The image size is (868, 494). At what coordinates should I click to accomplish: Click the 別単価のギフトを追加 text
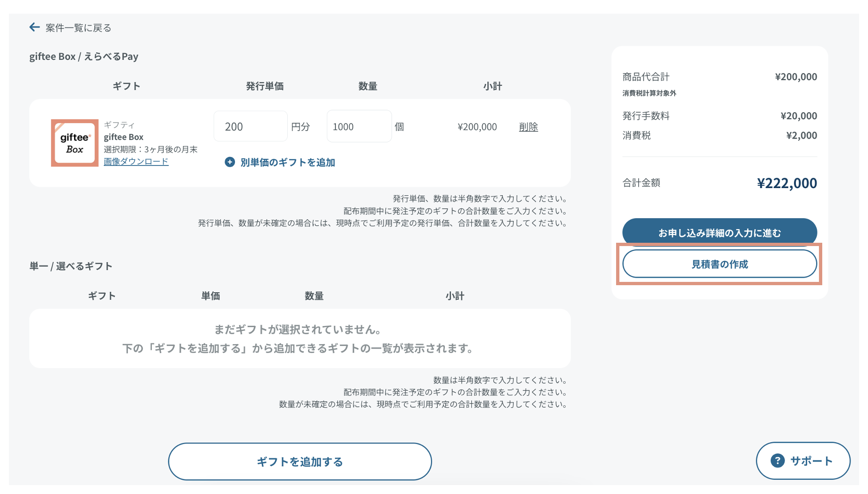[287, 162]
